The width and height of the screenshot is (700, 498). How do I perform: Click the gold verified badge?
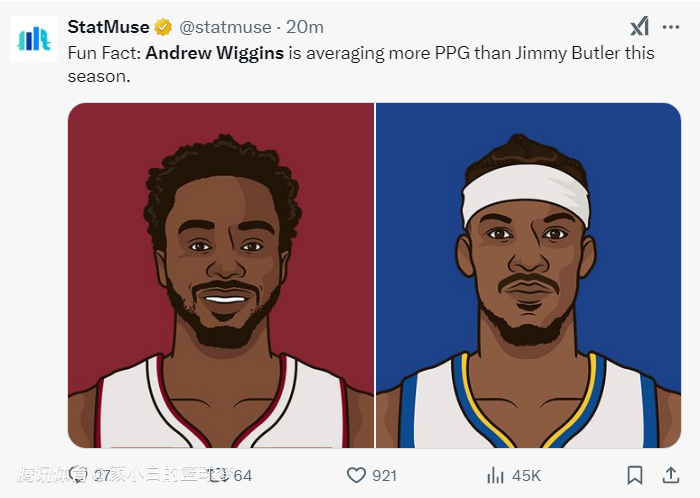pyautogui.click(x=163, y=27)
